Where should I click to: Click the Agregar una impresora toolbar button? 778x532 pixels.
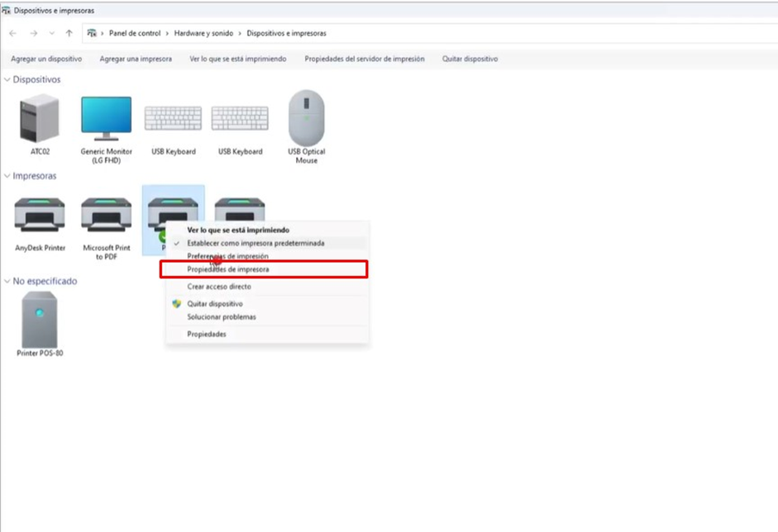point(136,59)
